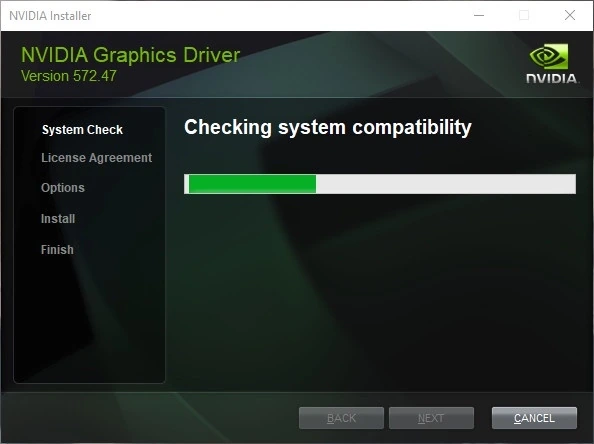
Task: Click the green compatibility progress bar
Action: click(x=380, y=184)
